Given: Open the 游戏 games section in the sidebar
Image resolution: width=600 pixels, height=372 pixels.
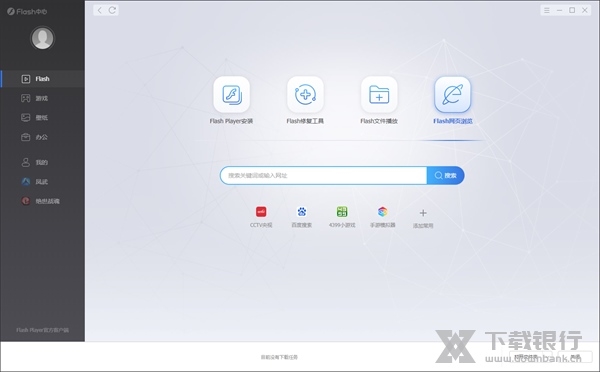Looking at the screenshot, I should coord(42,98).
